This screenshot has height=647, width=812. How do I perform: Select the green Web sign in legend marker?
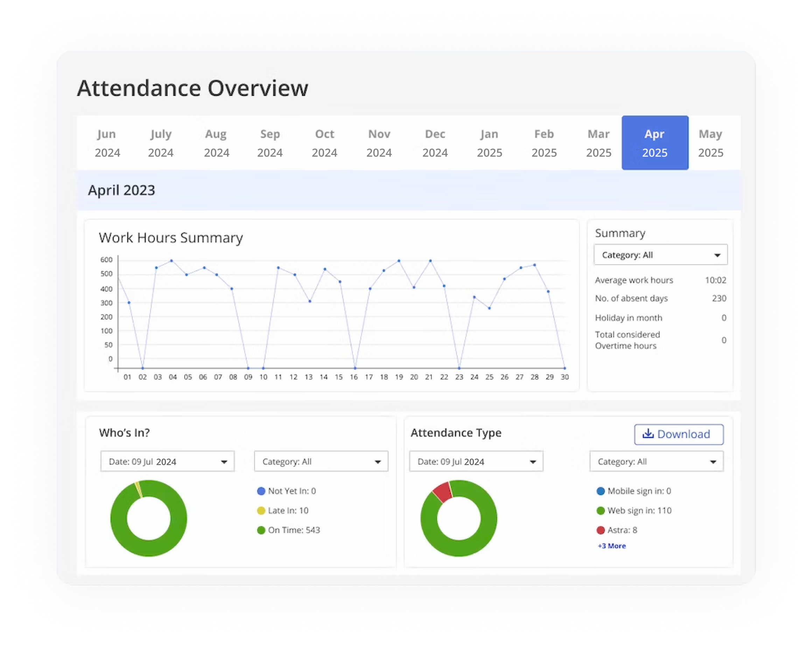[x=601, y=510]
